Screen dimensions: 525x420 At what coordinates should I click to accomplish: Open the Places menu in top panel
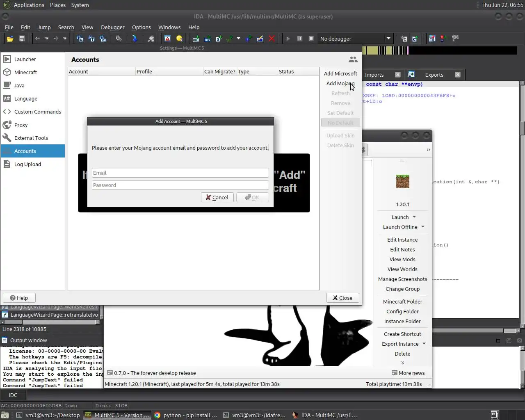[x=58, y=5]
